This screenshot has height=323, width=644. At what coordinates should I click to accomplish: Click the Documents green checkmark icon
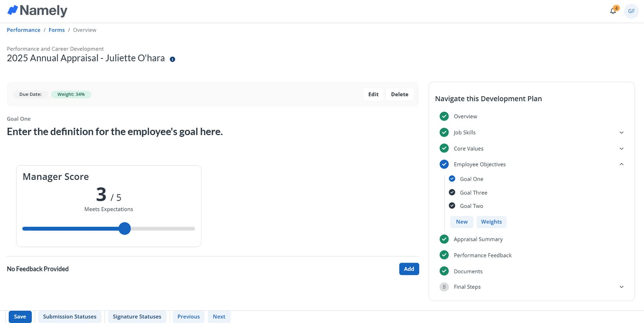pyautogui.click(x=444, y=271)
